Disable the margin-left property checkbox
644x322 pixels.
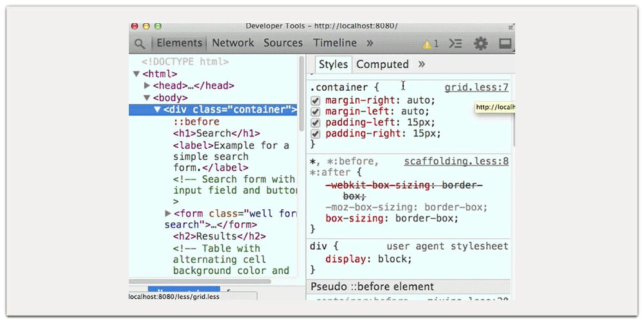315,111
